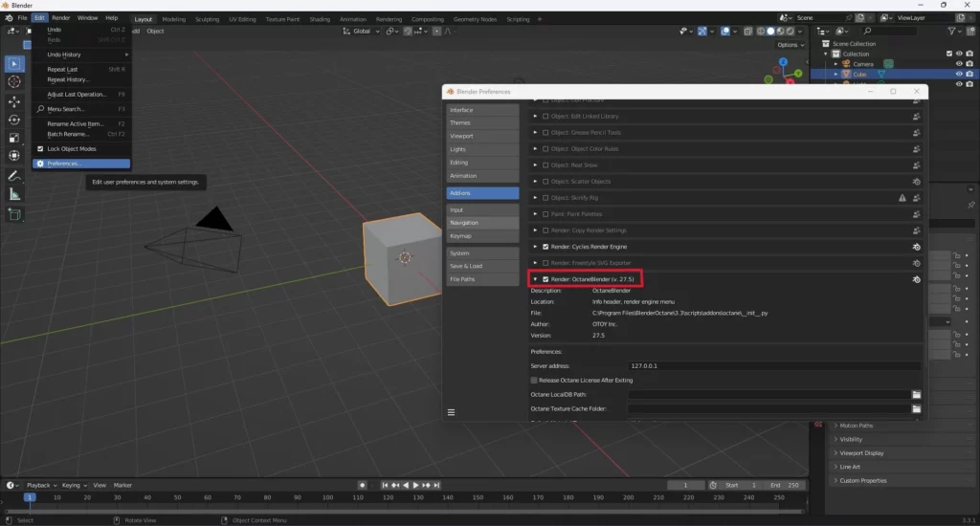The image size is (980, 526).
Task: Click the outliner filter funnel icon
Action: click(951, 32)
